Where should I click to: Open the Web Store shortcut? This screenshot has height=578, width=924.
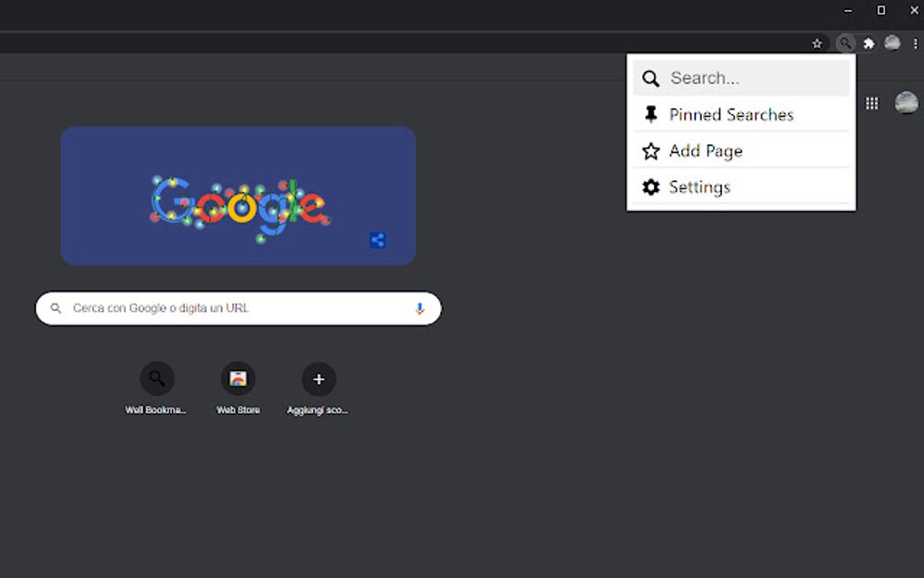coord(237,379)
